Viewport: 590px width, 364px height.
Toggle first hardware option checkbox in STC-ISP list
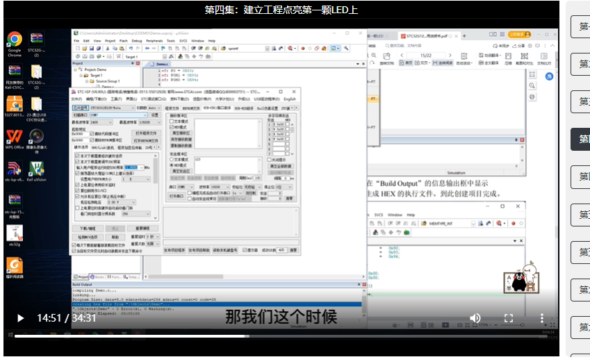pos(77,156)
